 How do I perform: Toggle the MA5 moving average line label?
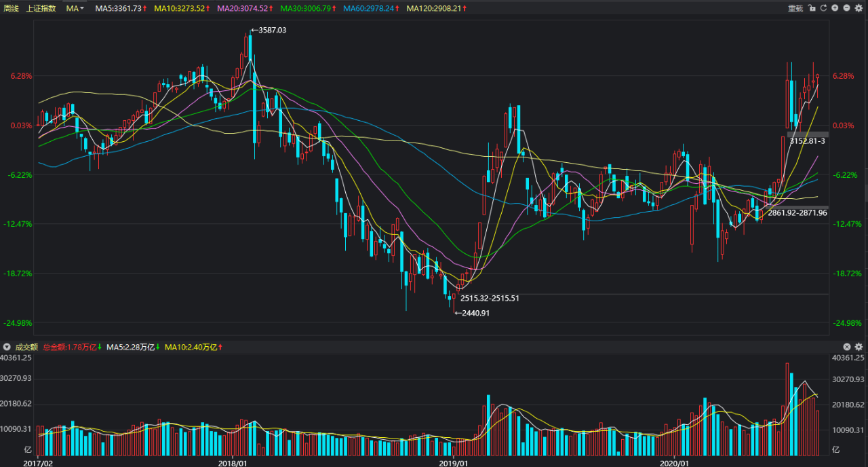click(x=120, y=8)
